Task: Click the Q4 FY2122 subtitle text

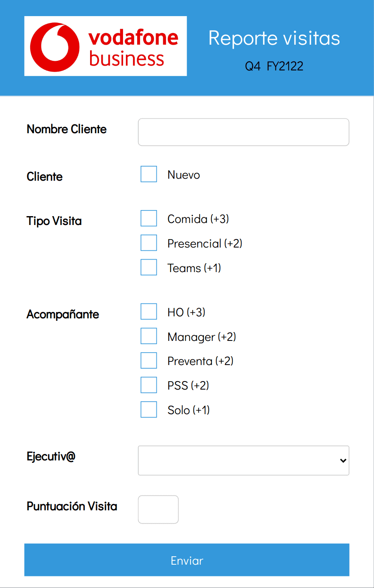Action: coord(274,66)
